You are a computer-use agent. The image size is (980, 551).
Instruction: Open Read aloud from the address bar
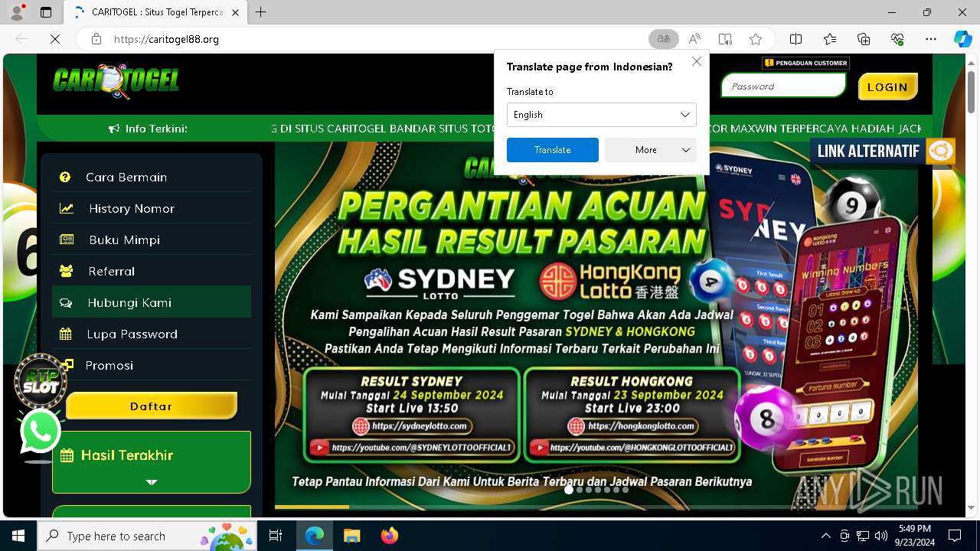694,39
